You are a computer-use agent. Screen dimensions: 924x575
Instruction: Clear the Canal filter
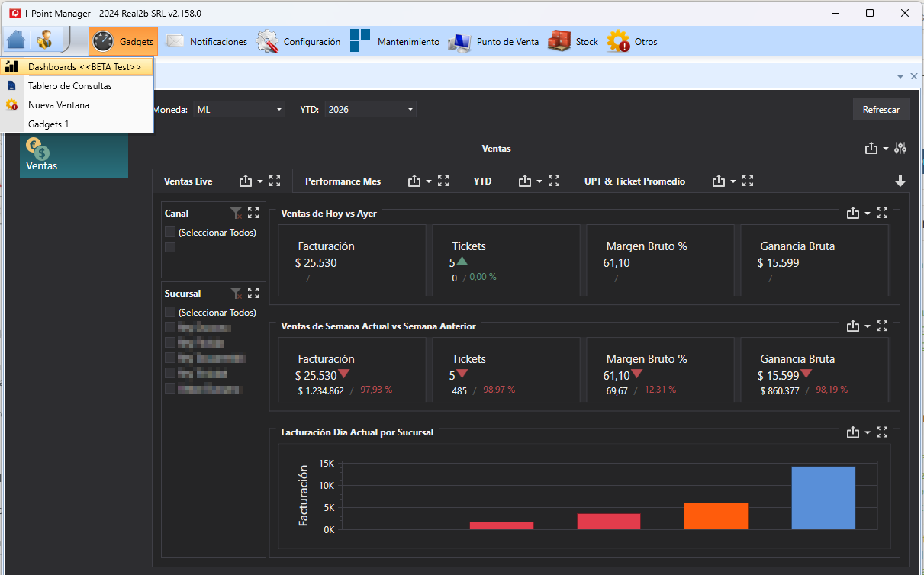point(237,214)
